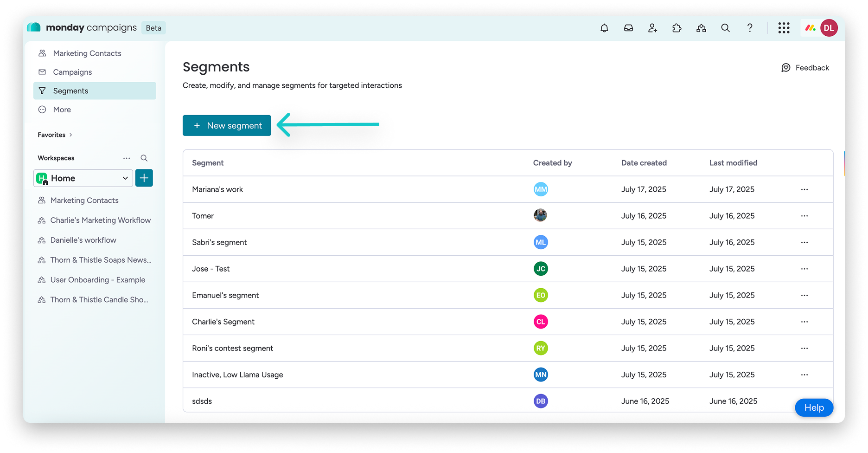Add new item with plus button beside Home
This screenshot has height=453, width=868.
(144, 178)
